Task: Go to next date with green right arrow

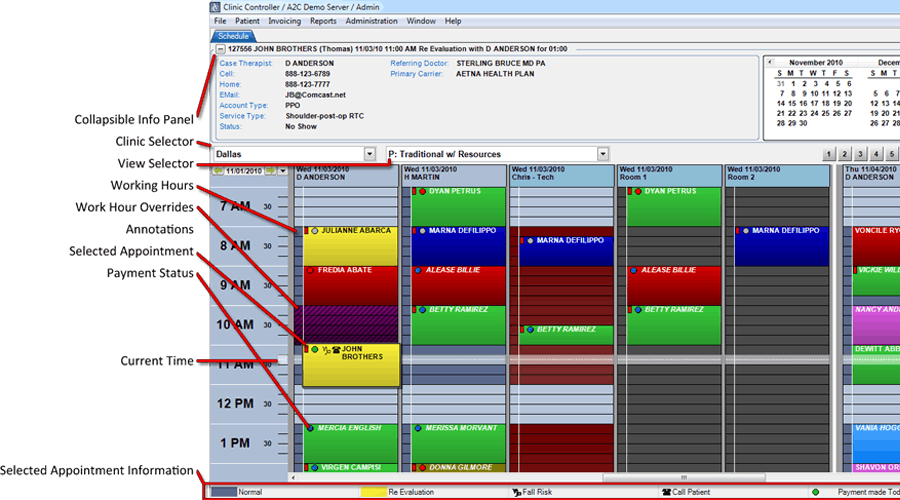Action: [270, 171]
